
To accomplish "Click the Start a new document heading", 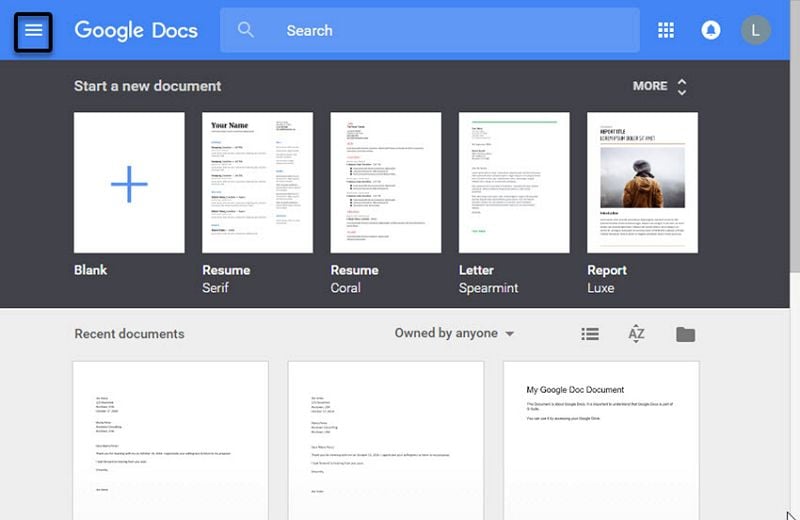I will coord(147,86).
